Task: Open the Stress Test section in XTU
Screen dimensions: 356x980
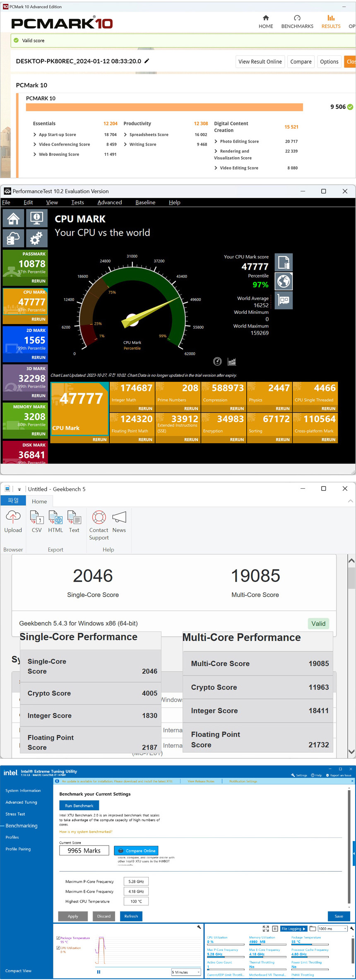Action: tap(15, 814)
